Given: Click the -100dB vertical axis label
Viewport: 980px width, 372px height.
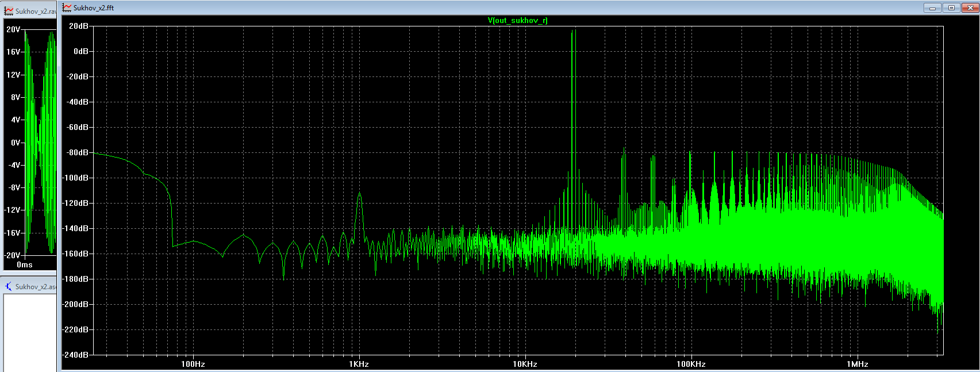Looking at the screenshot, I should tap(75, 178).
